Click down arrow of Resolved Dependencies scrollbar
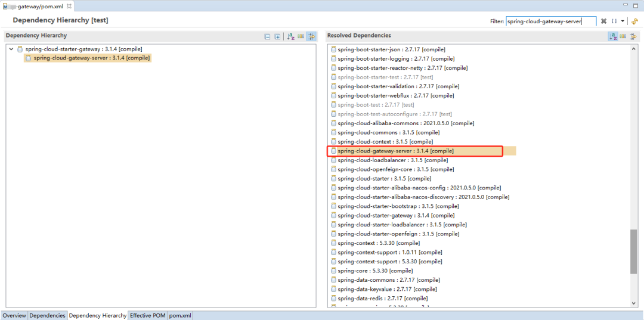The width and height of the screenshot is (644, 320). pos(634,303)
